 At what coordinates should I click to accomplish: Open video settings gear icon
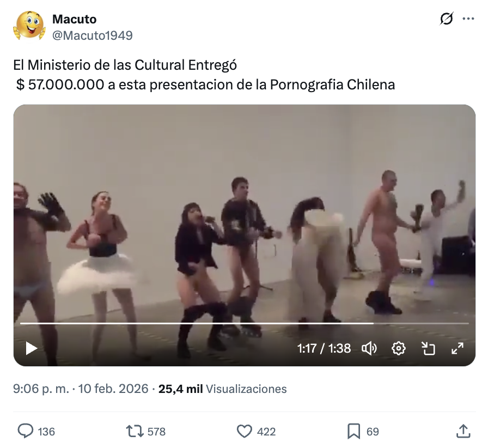[x=398, y=348]
